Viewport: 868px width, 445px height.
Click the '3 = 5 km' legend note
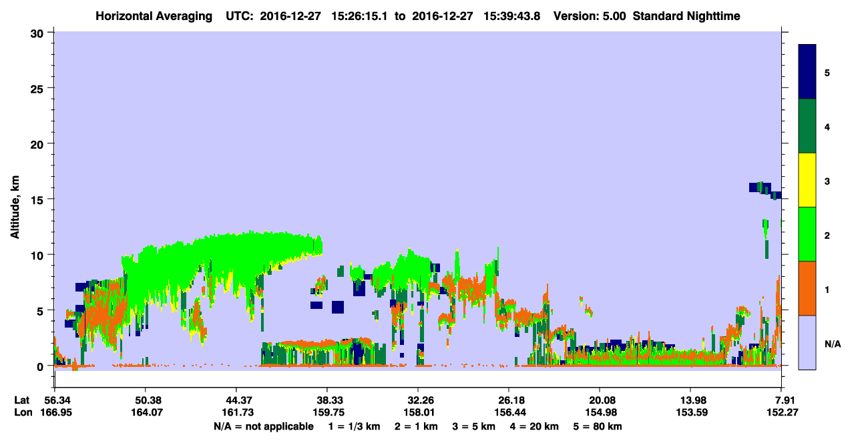point(475,426)
